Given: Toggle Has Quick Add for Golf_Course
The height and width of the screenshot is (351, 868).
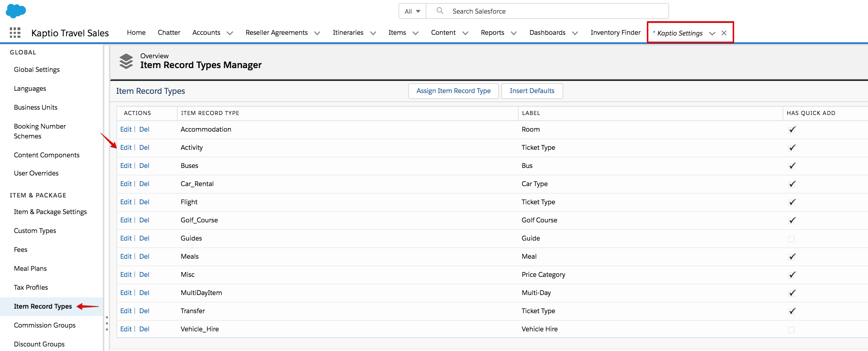Looking at the screenshot, I should (x=792, y=221).
